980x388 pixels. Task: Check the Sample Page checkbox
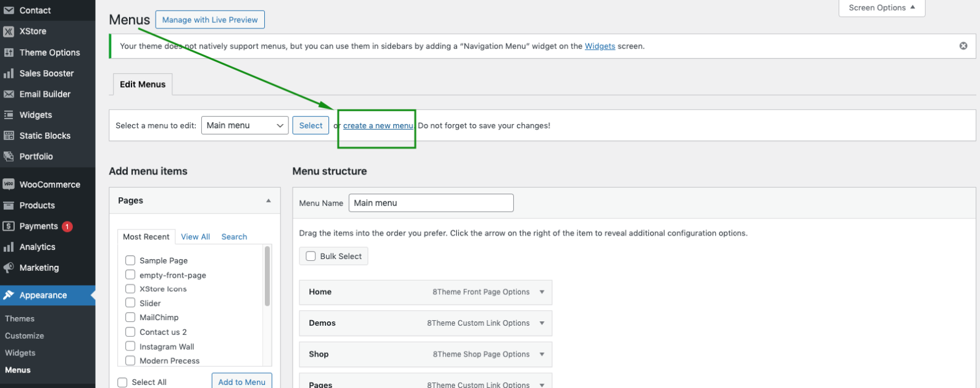[130, 260]
